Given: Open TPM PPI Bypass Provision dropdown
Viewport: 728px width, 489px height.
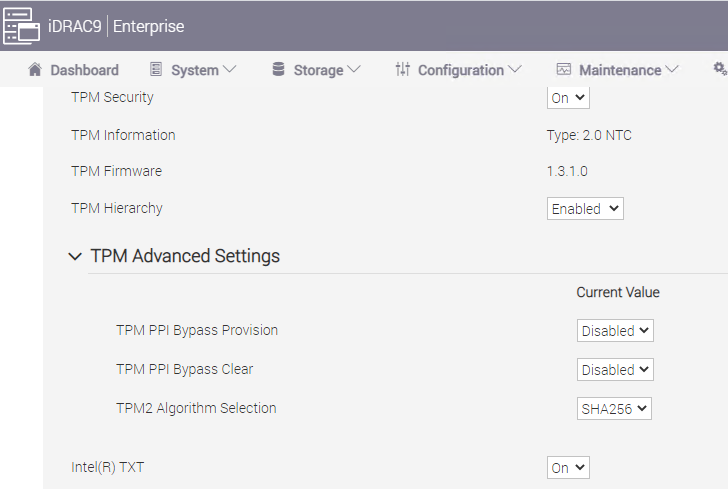Looking at the screenshot, I should coord(615,330).
